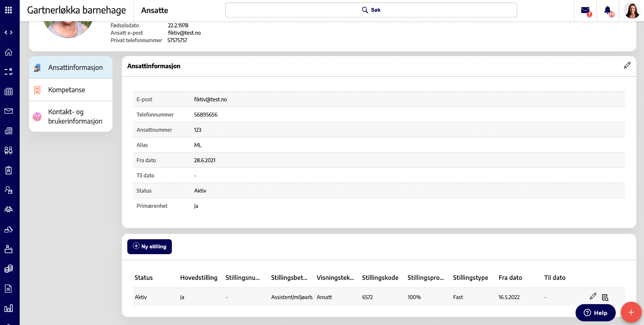This screenshot has width=644, height=325.
Task: Click the Telefonnummer value 56895656
Action: pos(206,115)
